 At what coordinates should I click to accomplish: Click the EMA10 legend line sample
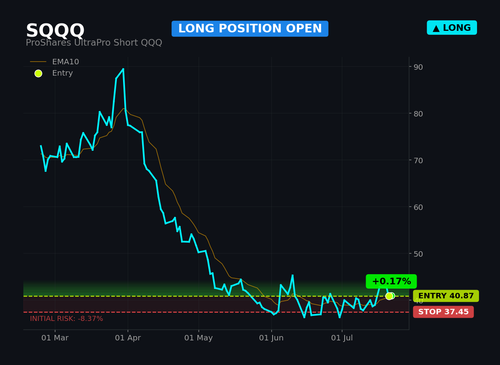pos(38,62)
